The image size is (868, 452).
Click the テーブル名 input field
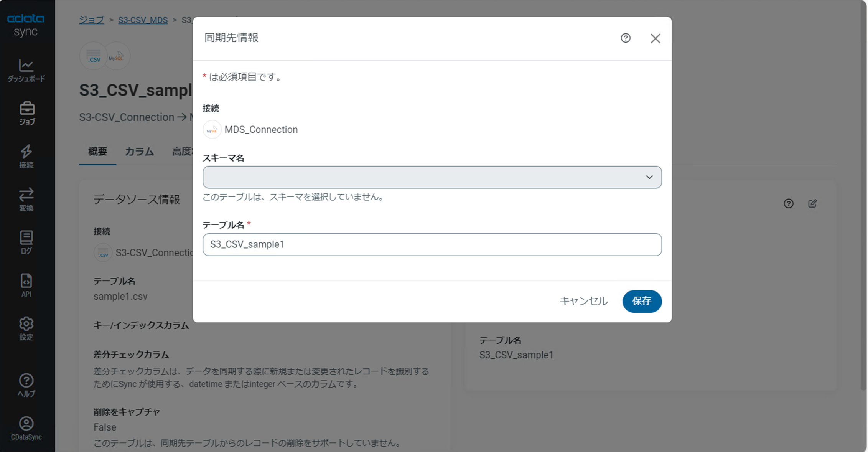pyautogui.click(x=432, y=245)
